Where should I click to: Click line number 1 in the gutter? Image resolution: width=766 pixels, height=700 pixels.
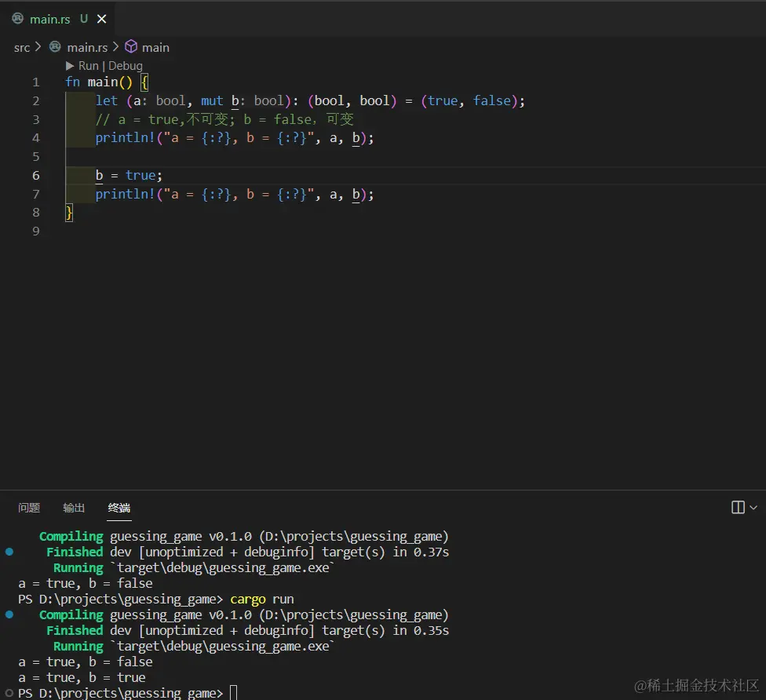(35, 82)
